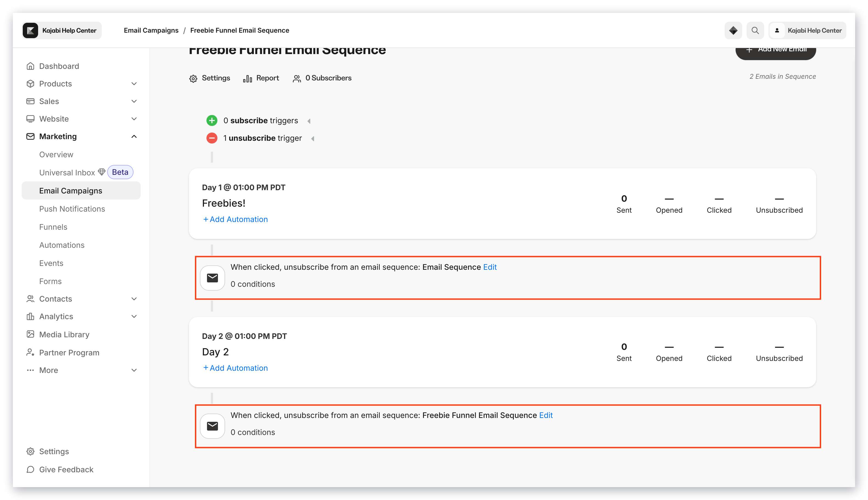Click the Partner Program person-star icon

30,352
